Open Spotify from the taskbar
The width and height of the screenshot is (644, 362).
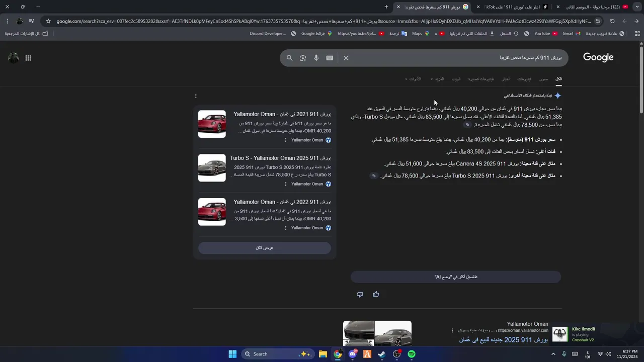pos(412,354)
